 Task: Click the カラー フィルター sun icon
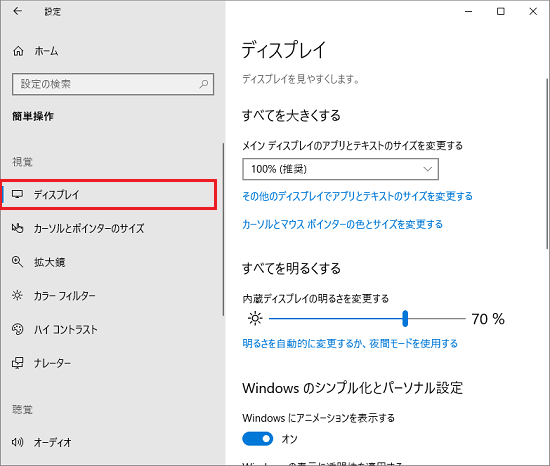pyautogui.click(x=18, y=295)
